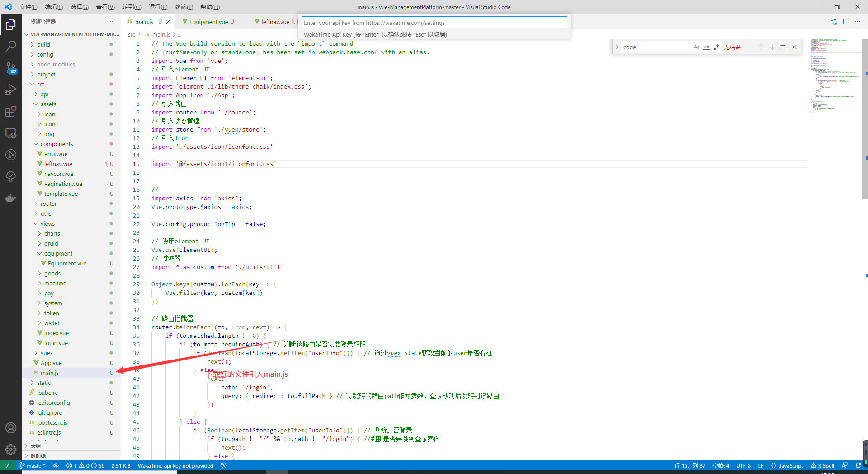Click the LF end-of-line indicator
Image resolution: width=868 pixels, height=474 pixels.
click(x=760, y=465)
